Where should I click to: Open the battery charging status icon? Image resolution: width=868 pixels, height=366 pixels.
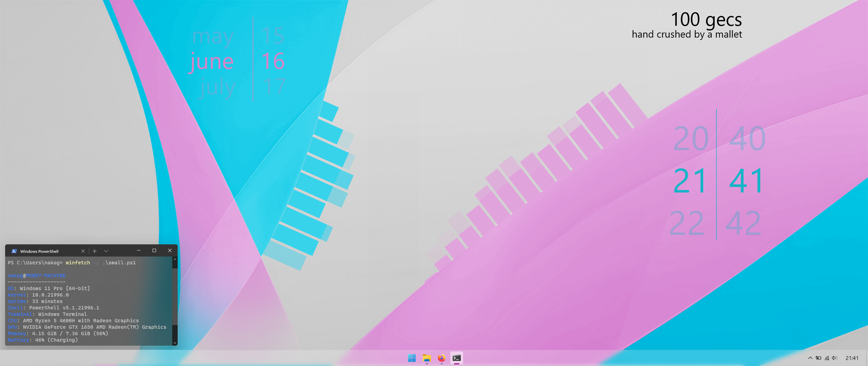(818, 358)
